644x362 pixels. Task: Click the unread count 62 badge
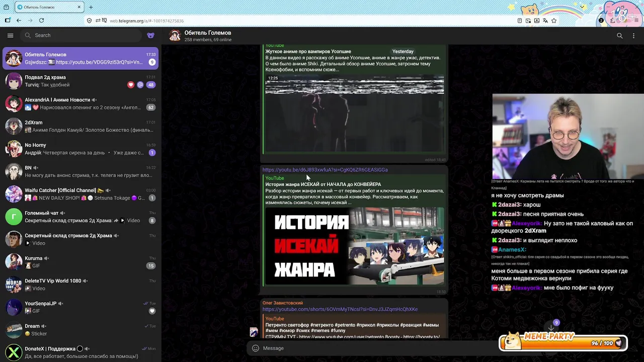[x=151, y=108]
